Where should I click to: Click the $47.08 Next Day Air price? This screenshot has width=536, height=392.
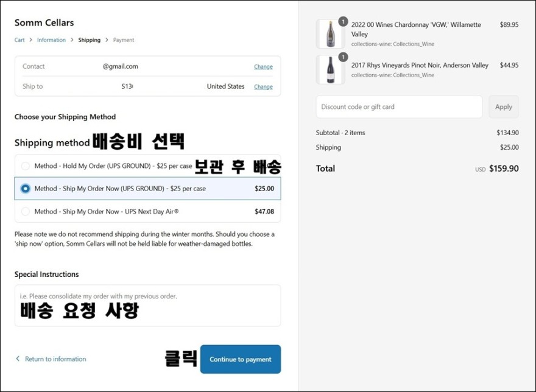[264, 212]
